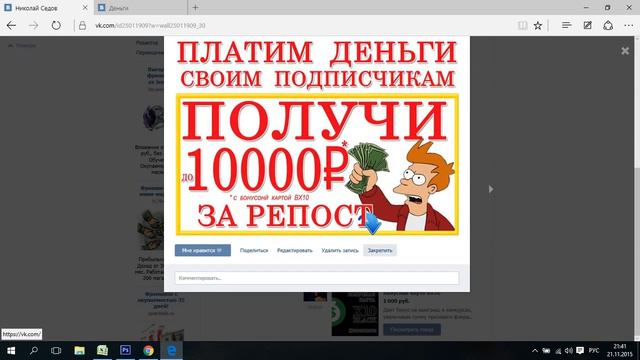The image size is (640, 360).
Task: Show hidden tray icons chevron
Action: click(535, 351)
